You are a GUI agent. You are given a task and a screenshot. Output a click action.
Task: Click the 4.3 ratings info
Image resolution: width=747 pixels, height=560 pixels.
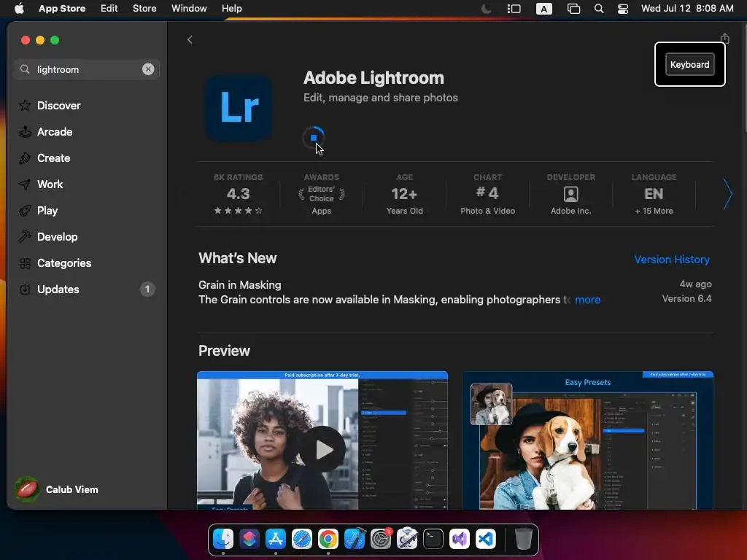point(239,194)
